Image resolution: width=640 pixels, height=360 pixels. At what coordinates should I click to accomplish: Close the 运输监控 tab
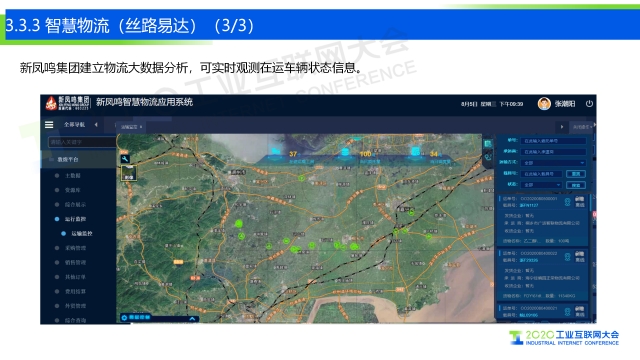pos(141,127)
